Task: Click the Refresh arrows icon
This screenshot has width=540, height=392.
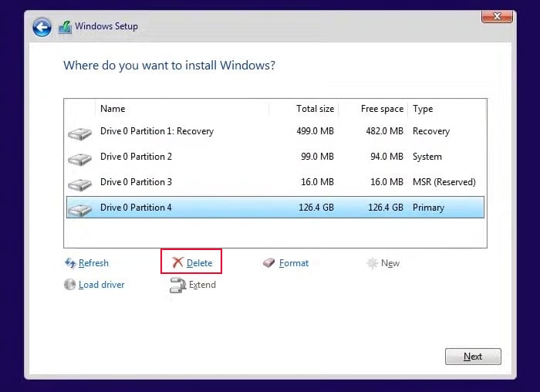Action: (x=70, y=263)
